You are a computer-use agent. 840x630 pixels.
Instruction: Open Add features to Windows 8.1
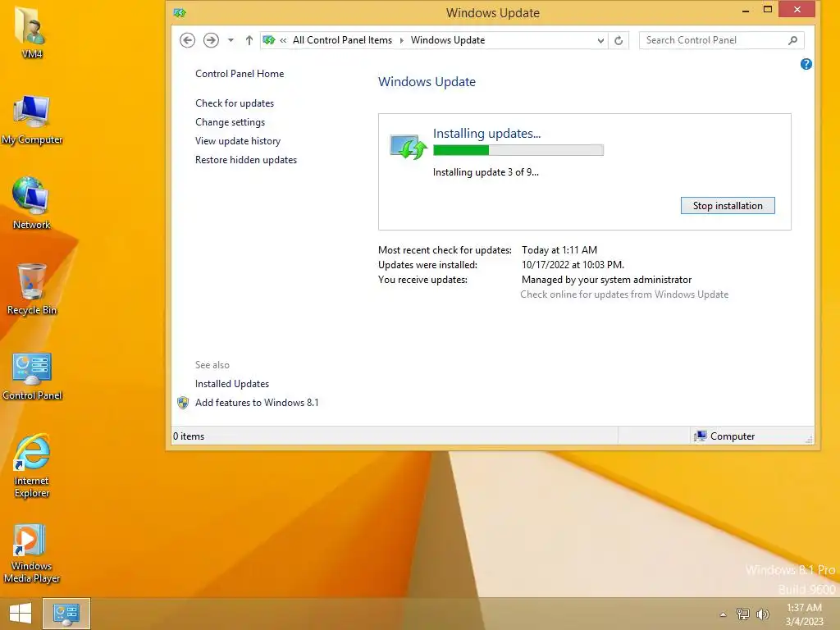[x=257, y=403]
